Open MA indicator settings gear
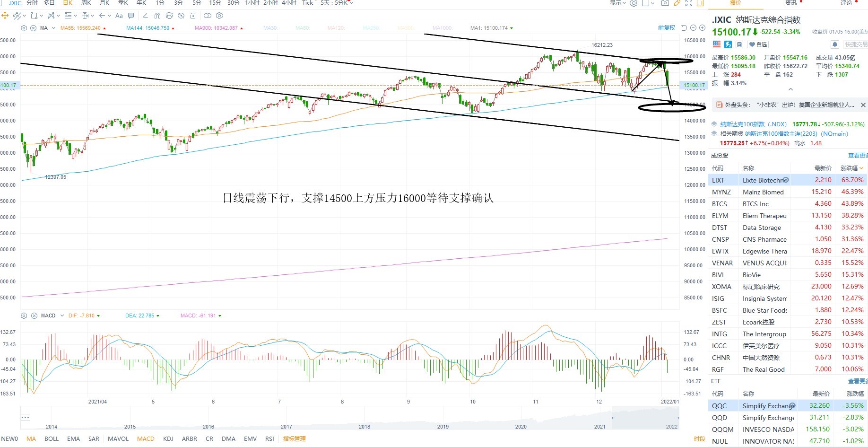 pos(24,28)
